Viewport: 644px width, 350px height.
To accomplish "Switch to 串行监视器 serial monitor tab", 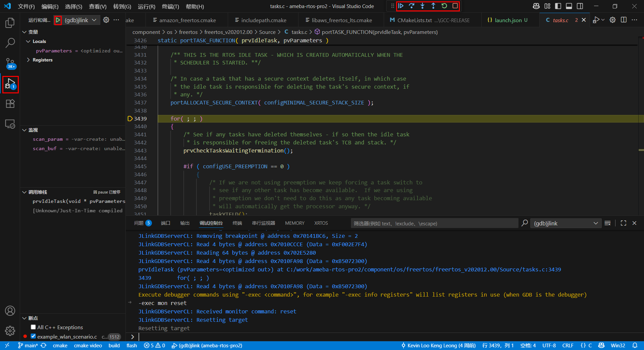I will point(264,223).
